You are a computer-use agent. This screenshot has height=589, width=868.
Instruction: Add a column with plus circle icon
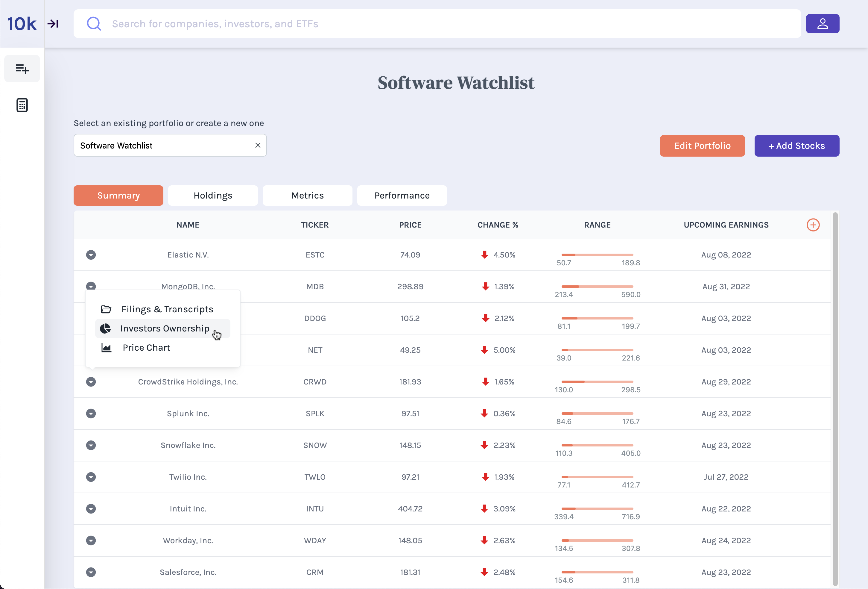[813, 225]
